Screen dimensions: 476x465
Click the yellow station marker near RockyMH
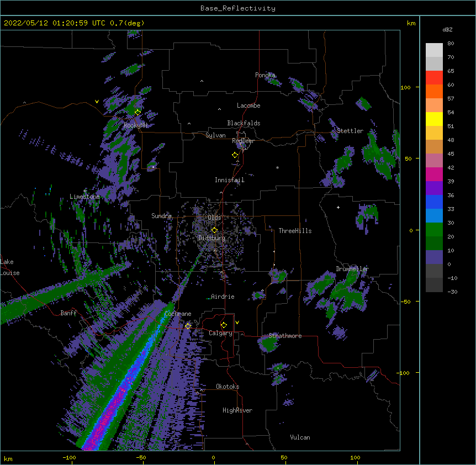click(x=137, y=112)
